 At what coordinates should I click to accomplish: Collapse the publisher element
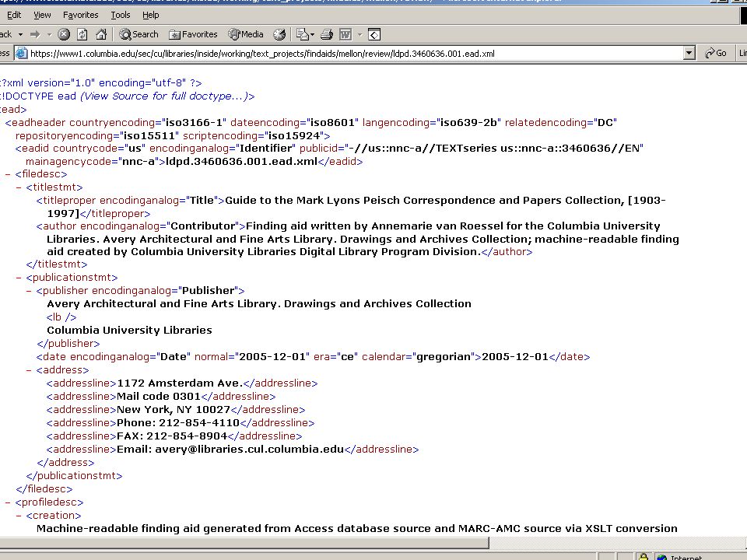point(29,291)
